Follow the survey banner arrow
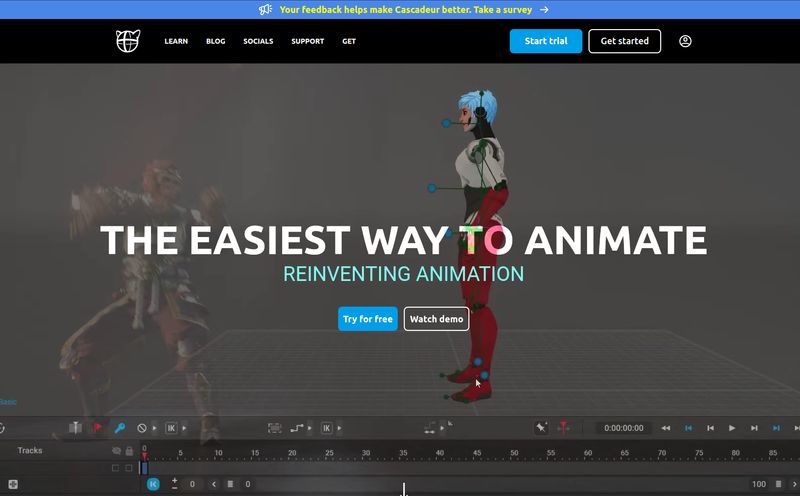The height and width of the screenshot is (496, 800). [544, 9]
